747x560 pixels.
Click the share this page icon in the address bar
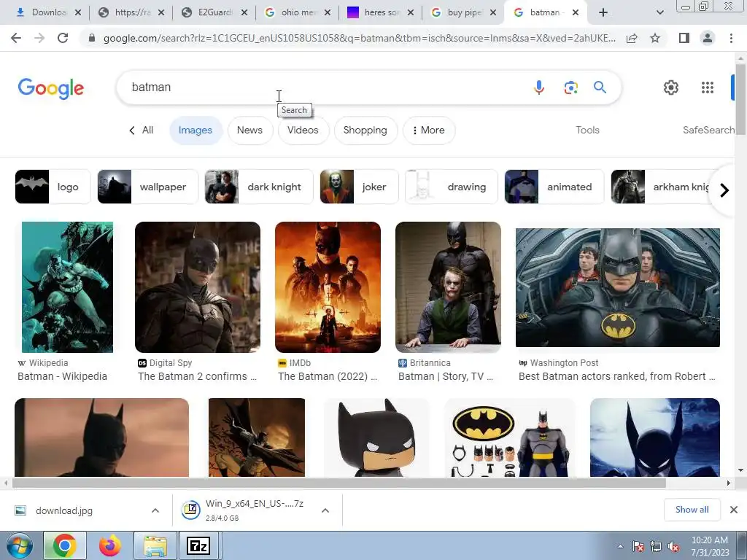click(632, 38)
